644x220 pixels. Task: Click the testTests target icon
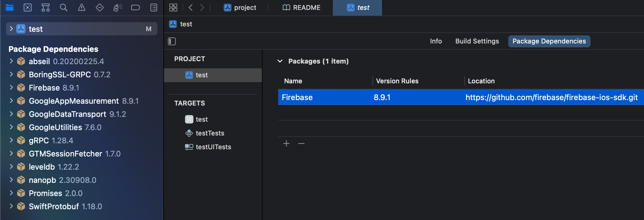click(x=189, y=133)
